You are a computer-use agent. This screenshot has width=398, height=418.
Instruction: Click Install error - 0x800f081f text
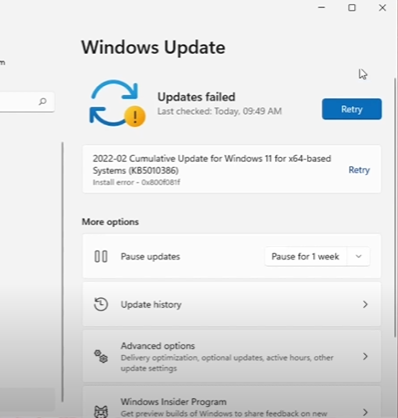coord(136,182)
